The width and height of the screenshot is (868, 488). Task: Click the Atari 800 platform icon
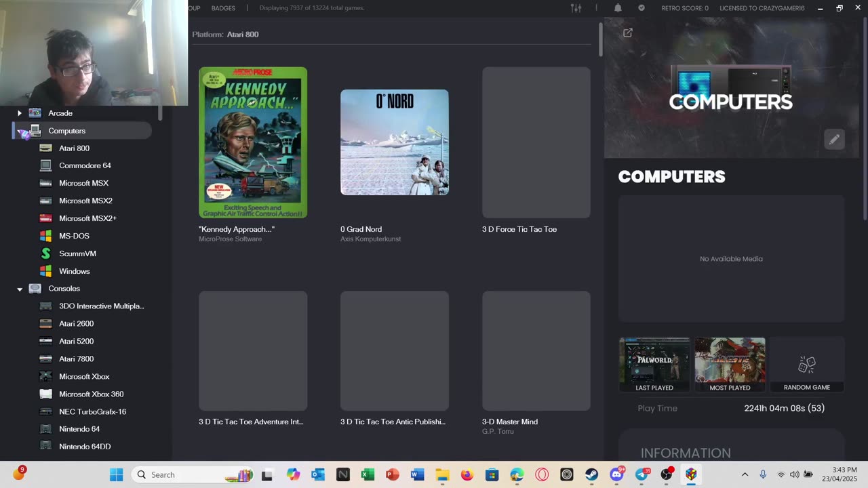click(x=45, y=148)
